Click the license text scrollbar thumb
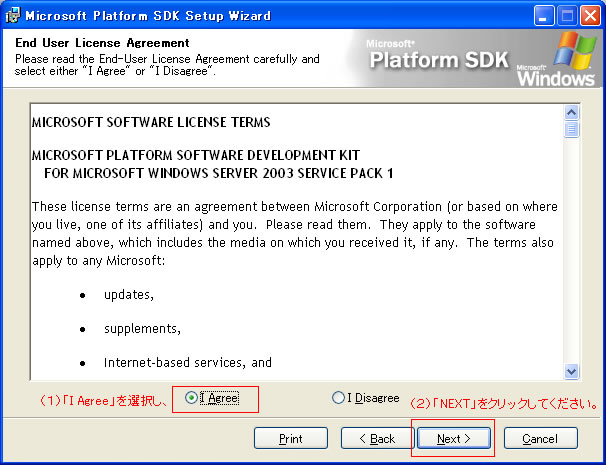This screenshot has width=606, height=465. pos(572,129)
